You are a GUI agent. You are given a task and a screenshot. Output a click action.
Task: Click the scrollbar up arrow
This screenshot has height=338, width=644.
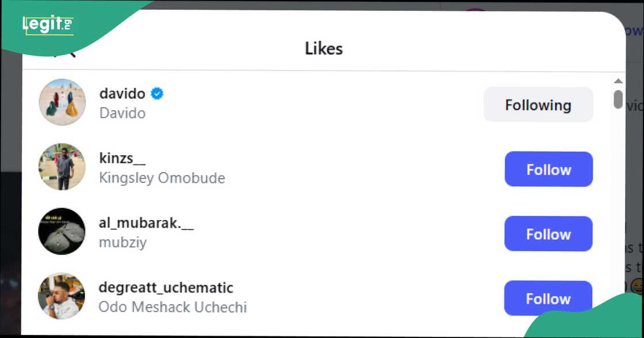[618, 81]
